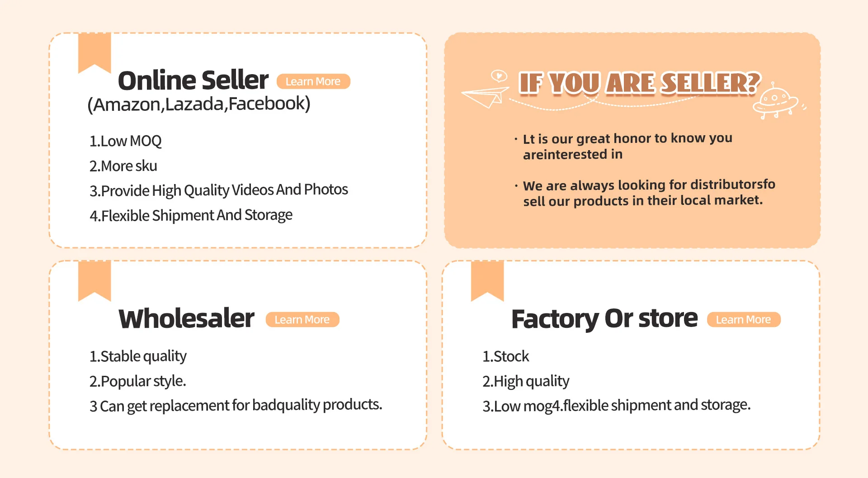Image resolution: width=868 pixels, height=478 pixels.
Task: Click the UFO spaceship icon
Action: (x=775, y=101)
